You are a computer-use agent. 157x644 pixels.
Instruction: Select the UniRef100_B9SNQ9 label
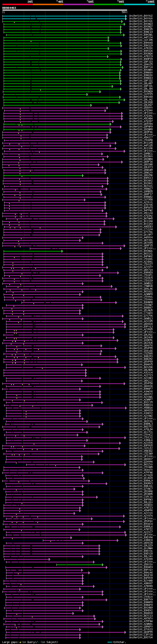(141, 91)
